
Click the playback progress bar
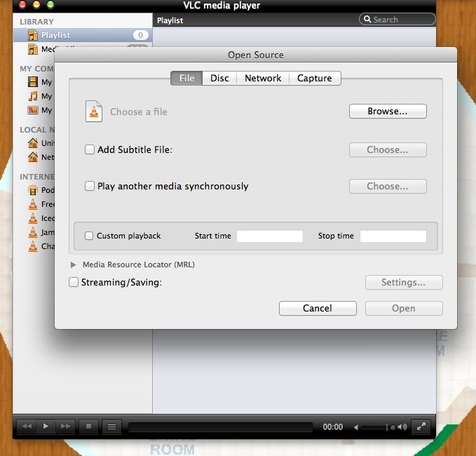pos(220,427)
